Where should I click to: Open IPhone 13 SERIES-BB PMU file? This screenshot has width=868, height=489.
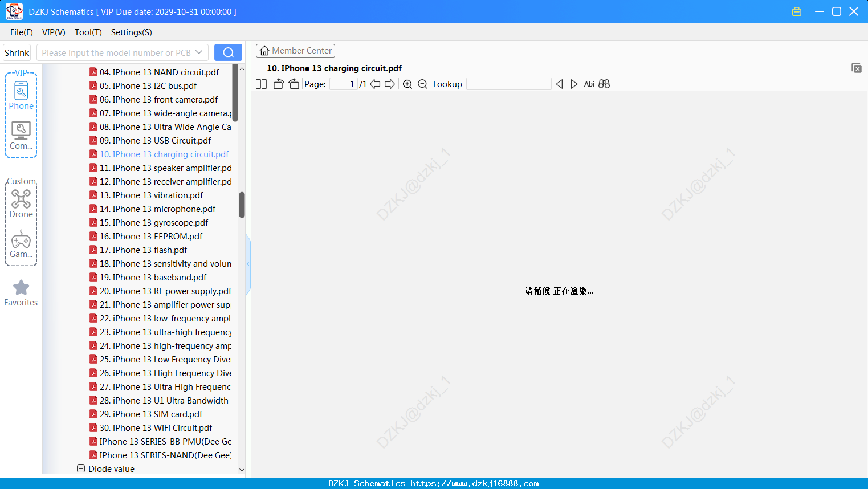(x=166, y=442)
